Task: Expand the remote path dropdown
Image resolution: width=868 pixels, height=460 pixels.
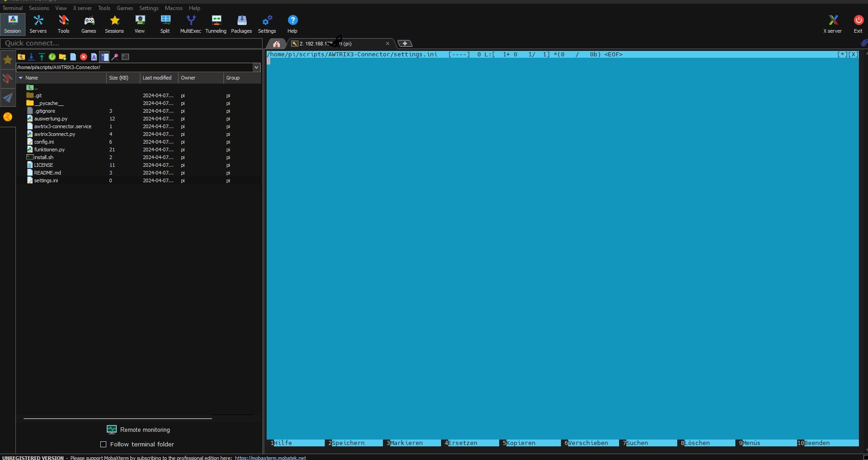Action: click(256, 67)
